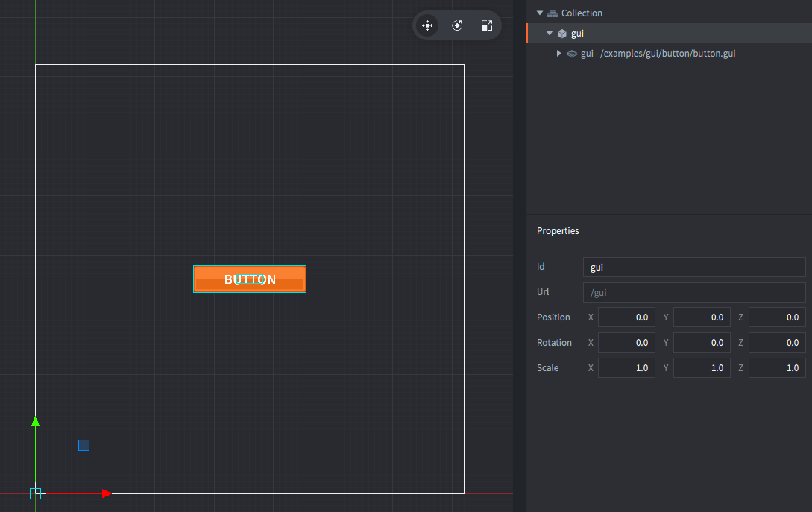This screenshot has height=512, width=812.
Task: Click the cyan origin square of the gizmo
Action: 35,493
